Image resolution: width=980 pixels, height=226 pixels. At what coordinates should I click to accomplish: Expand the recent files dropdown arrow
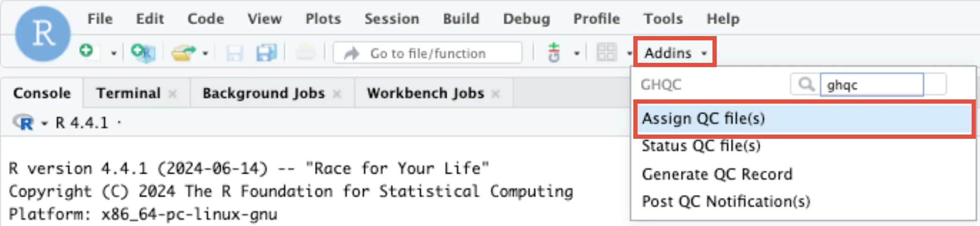click(x=205, y=53)
